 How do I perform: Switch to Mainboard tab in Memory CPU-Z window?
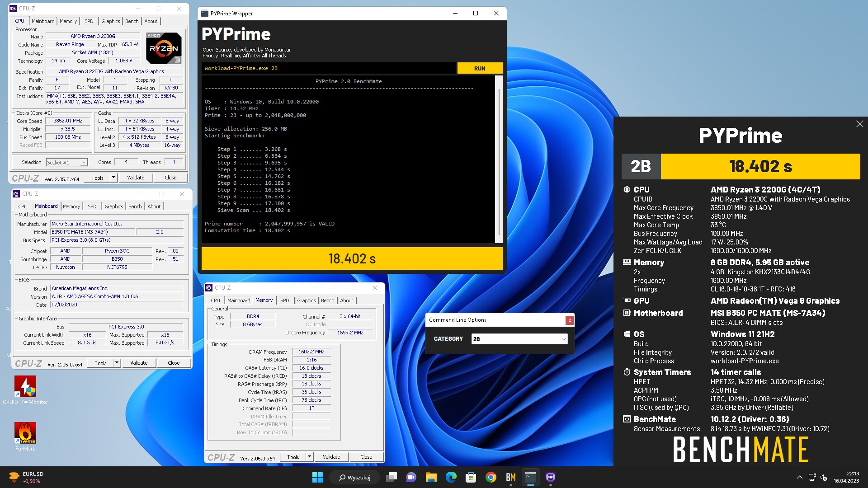point(239,300)
